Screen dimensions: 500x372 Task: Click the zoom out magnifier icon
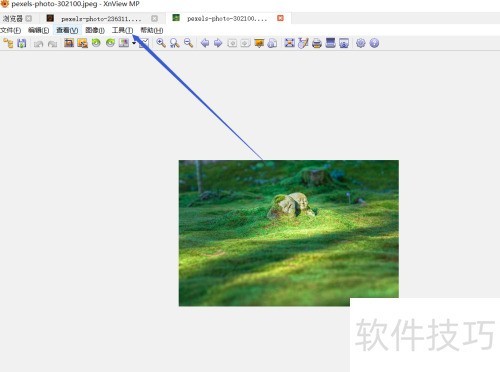(188, 43)
